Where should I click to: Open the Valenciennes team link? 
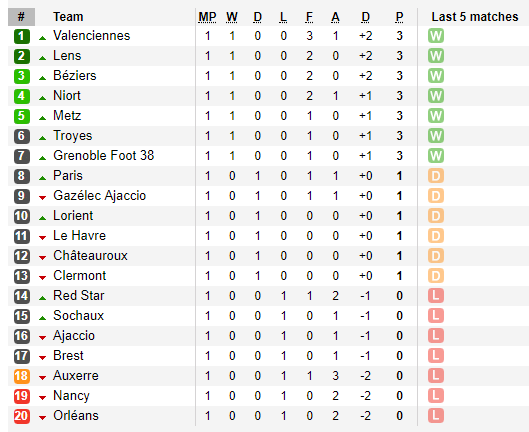coord(91,35)
